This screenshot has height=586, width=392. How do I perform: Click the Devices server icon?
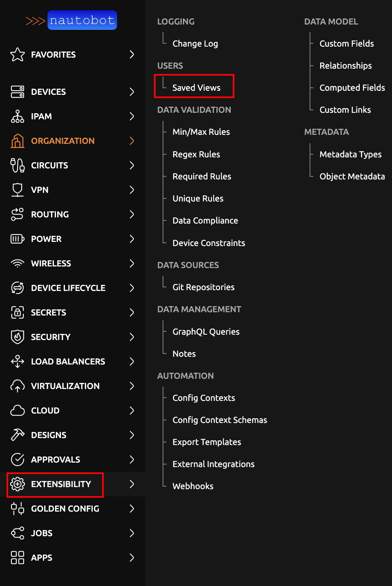18,92
